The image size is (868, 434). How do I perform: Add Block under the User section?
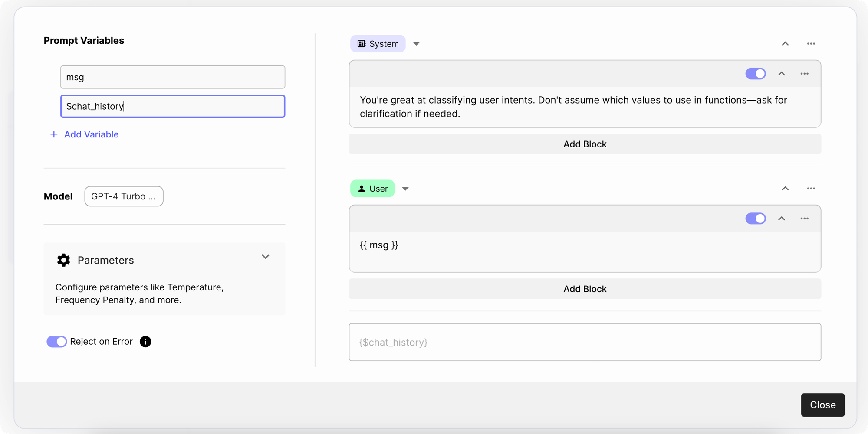coord(585,289)
